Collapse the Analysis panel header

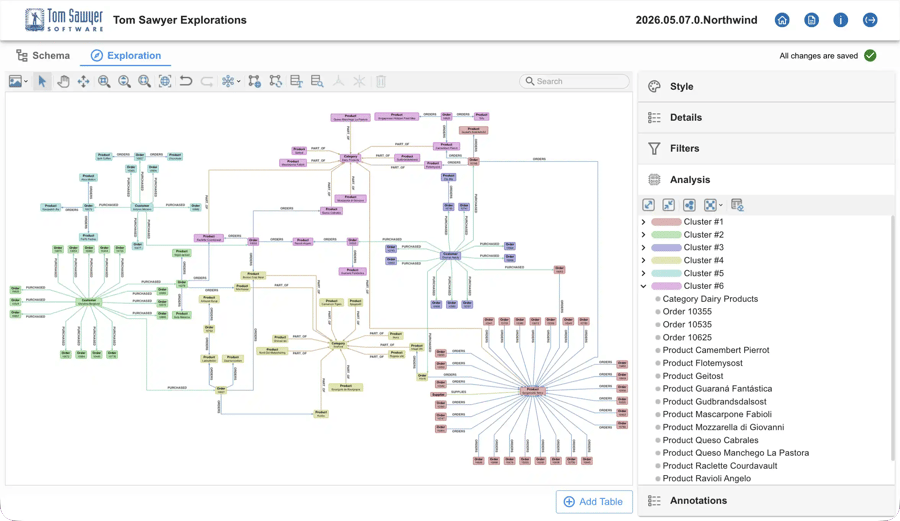pyautogui.click(x=766, y=180)
